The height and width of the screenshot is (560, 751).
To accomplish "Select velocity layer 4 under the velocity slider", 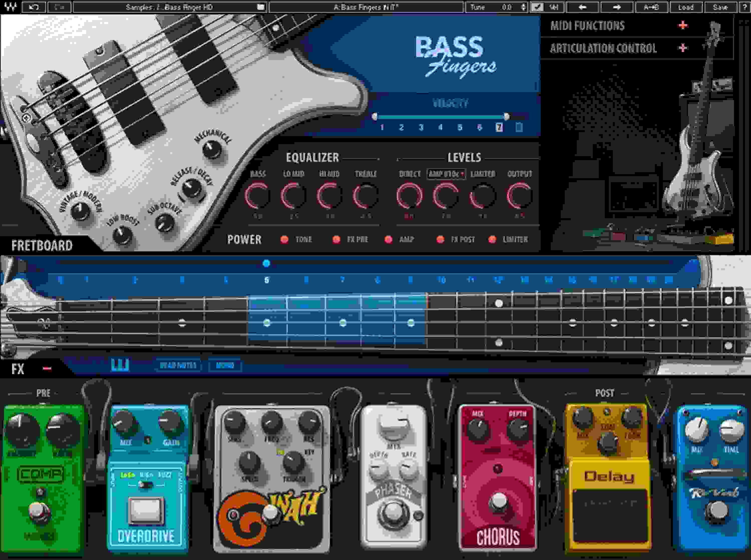I will point(441,128).
